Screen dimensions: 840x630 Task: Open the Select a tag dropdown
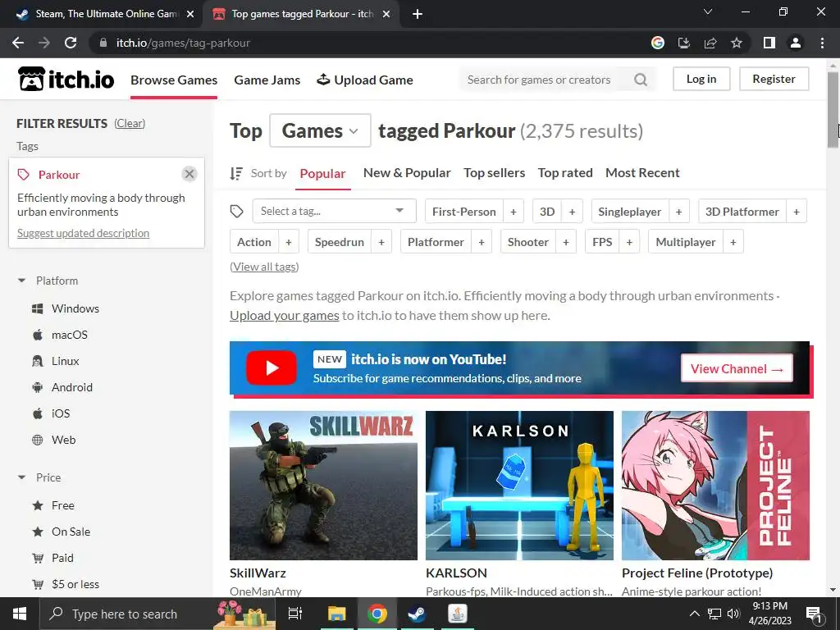335,211
